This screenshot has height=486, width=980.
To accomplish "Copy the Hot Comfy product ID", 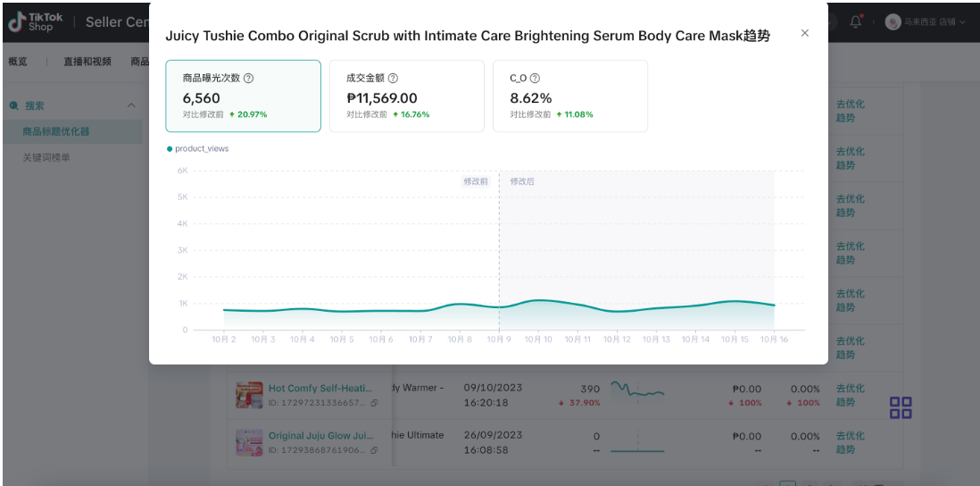I will pyautogui.click(x=374, y=403).
